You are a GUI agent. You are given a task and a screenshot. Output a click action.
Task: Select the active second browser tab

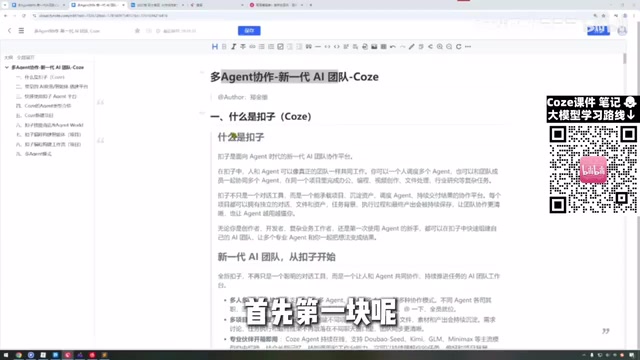98,5
